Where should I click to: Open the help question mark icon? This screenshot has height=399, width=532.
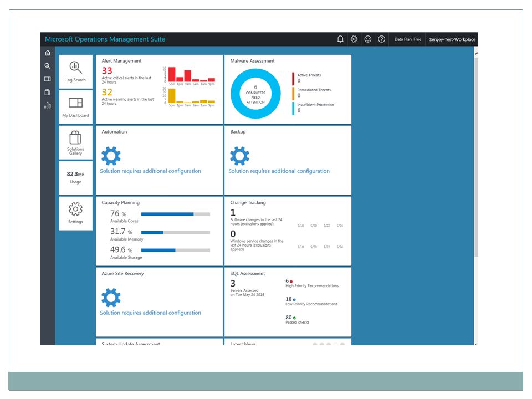click(381, 39)
